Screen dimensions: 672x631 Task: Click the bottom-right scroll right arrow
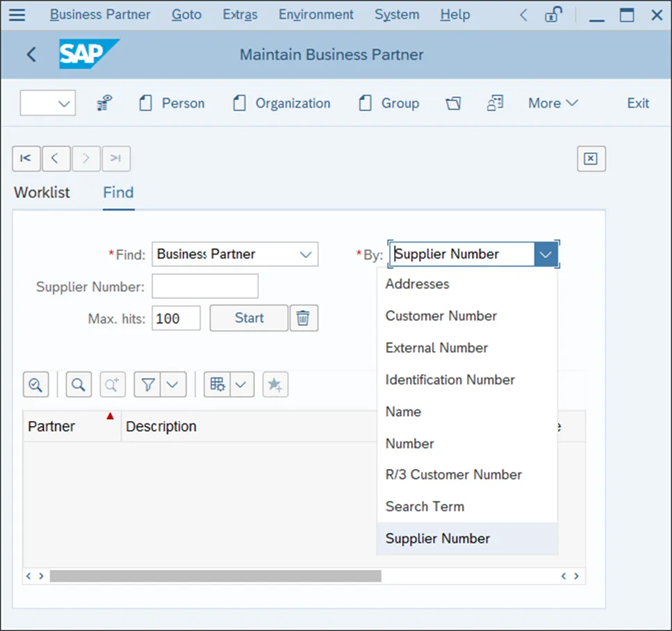coord(576,576)
